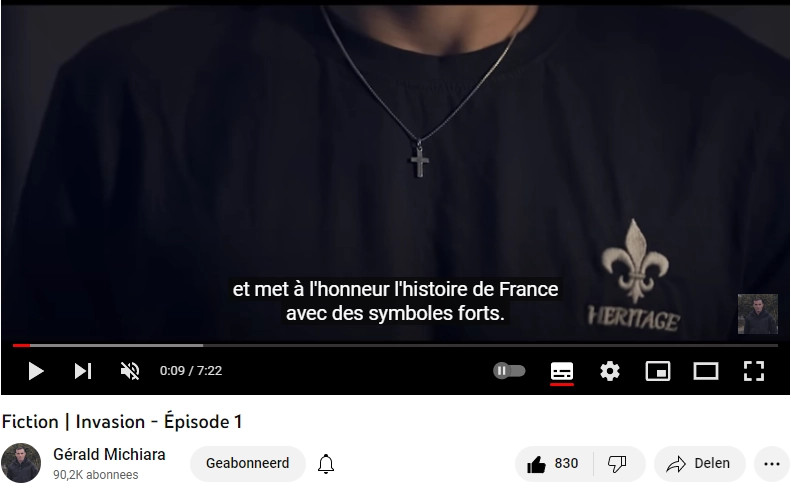This screenshot has height=493, width=791.
Task: Dislike the video with thumbs down
Action: pyautogui.click(x=617, y=463)
